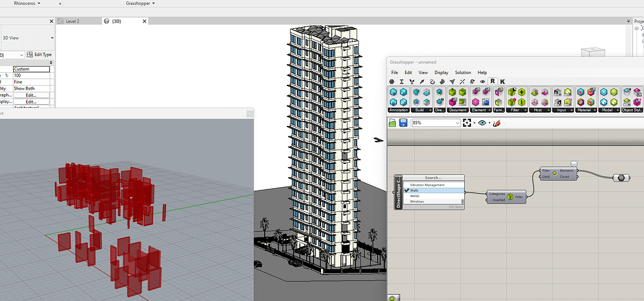The height and width of the screenshot is (301, 644).
Task: Open the 85% zoom level dropdown
Action: click(x=457, y=123)
